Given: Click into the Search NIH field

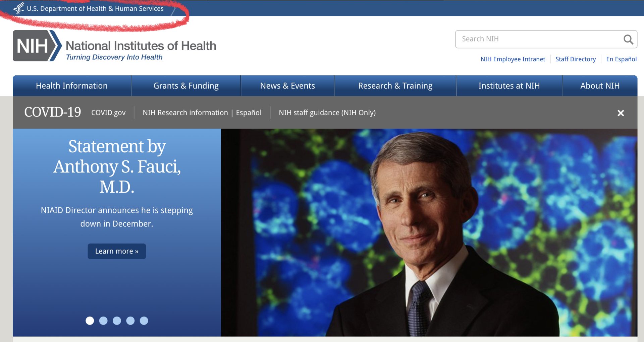Looking at the screenshot, I should (546, 39).
